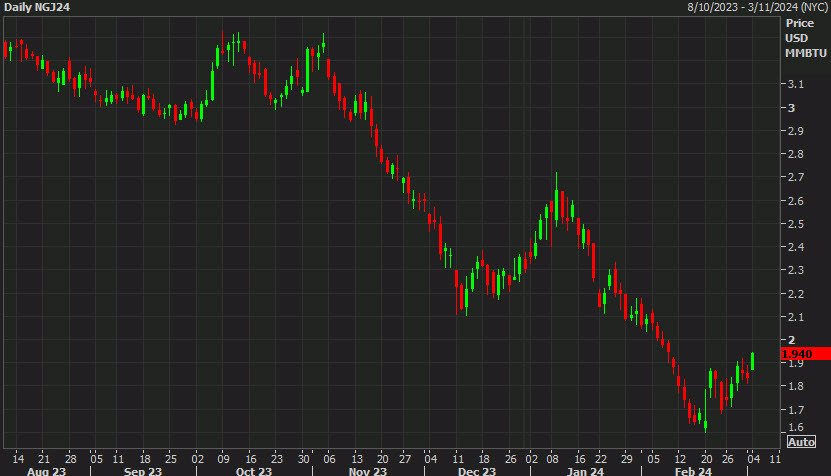Click the 20 date tick under February
The height and width of the screenshot is (476, 831).
pos(706,459)
